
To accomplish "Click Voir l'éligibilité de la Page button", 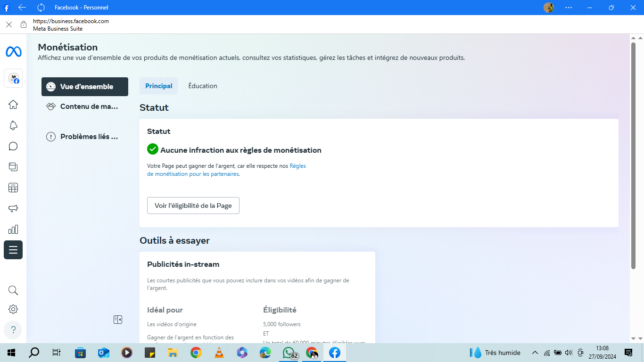I will pyautogui.click(x=193, y=206).
